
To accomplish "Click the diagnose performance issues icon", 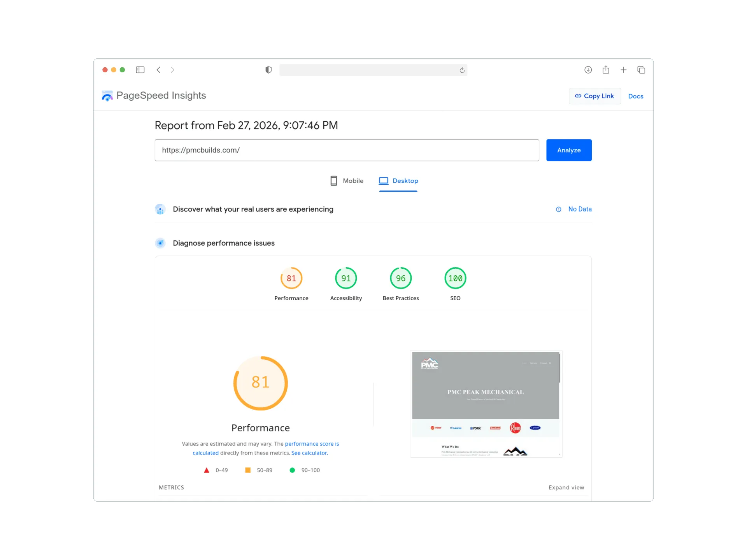I will pos(160,243).
